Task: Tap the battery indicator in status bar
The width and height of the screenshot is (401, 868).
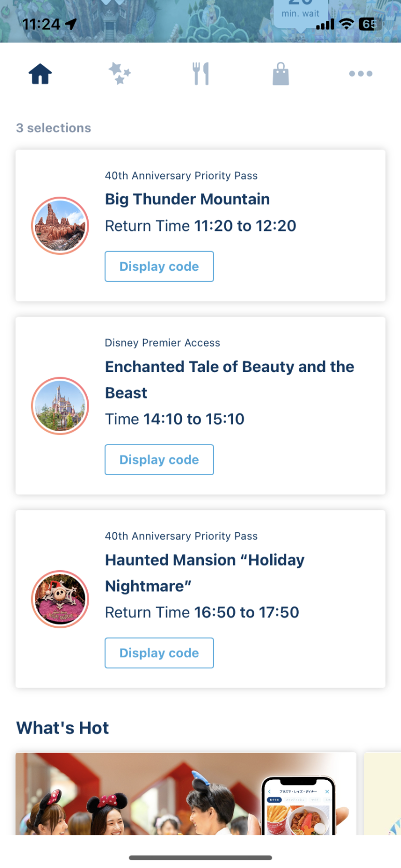Action: click(369, 24)
